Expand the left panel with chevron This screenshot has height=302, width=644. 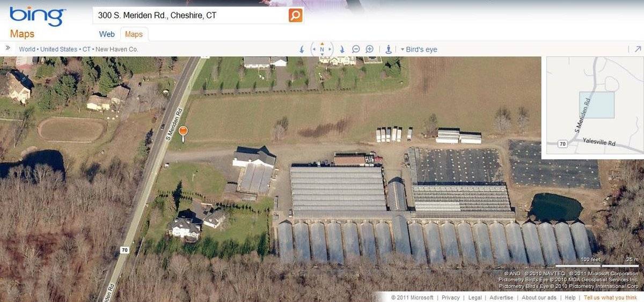8,48
